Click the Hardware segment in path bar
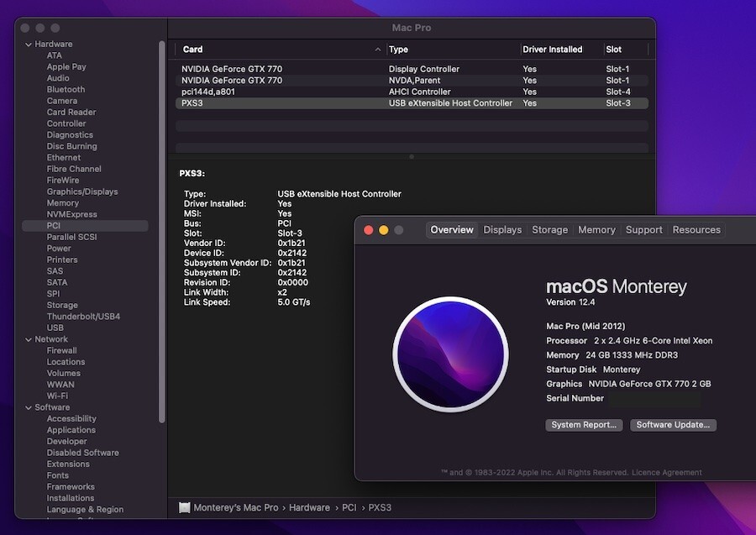This screenshot has height=535, width=756. (309, 507)
